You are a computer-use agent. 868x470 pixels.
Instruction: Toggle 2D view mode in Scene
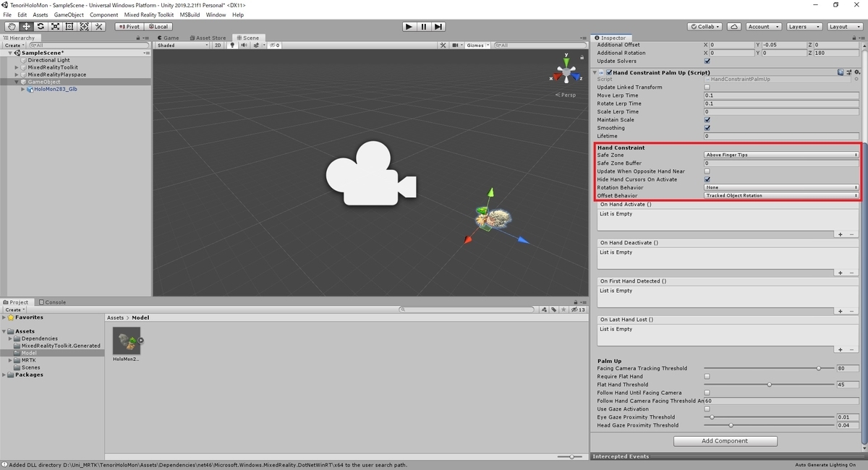[x=218, y=45]
